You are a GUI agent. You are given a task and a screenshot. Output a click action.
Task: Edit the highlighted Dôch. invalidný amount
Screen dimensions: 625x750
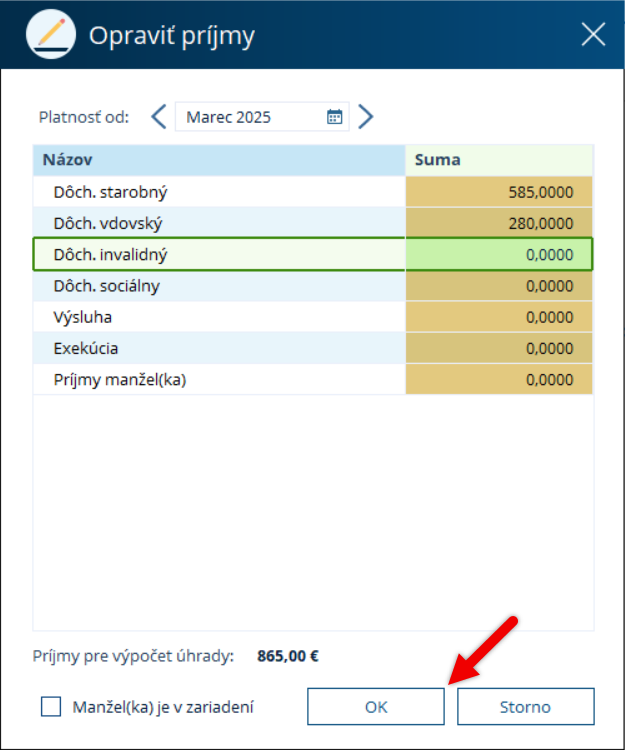coord(499,254)
